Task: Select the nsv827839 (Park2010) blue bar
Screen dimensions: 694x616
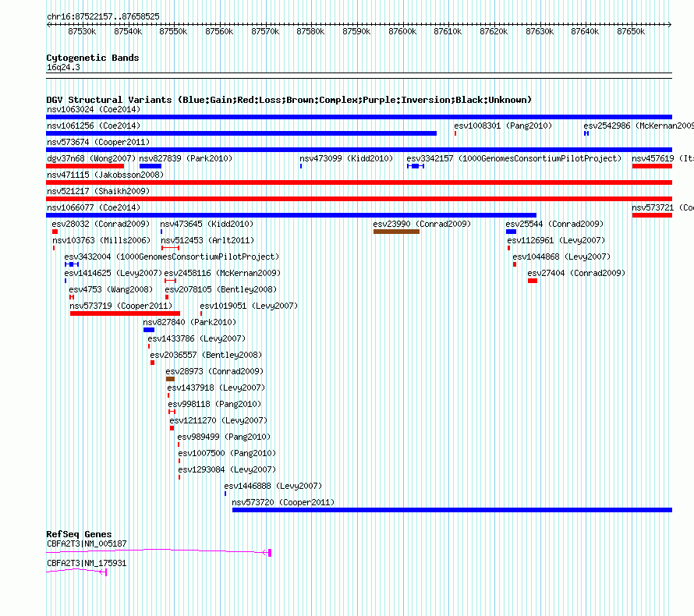Action: [150, 166]
